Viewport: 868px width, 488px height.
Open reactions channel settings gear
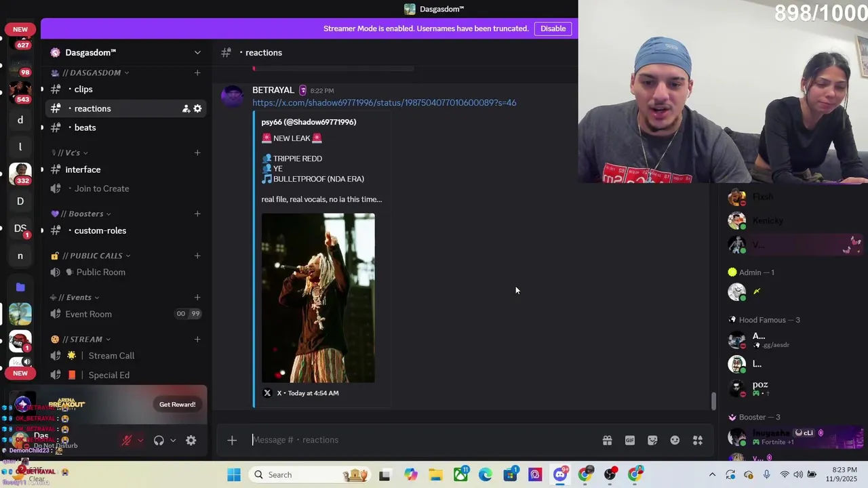click(197, 108)
